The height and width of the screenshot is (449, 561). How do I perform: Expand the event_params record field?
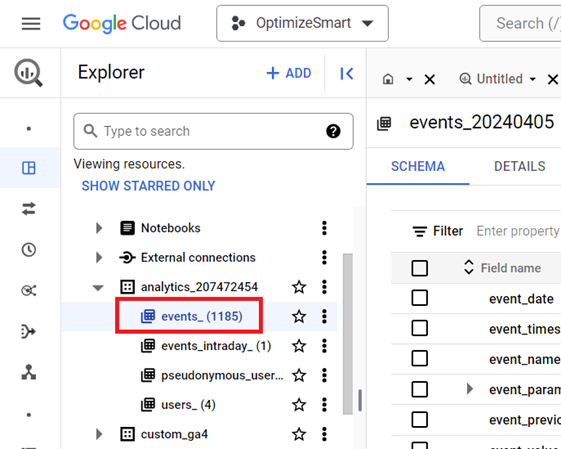(470, 389)
